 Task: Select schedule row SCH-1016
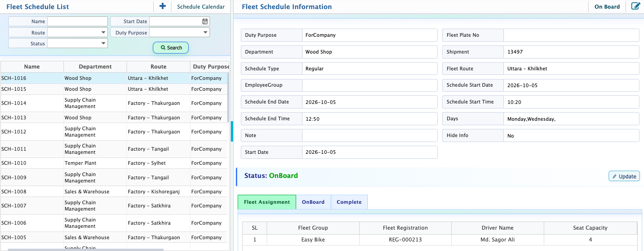[113, 78]
